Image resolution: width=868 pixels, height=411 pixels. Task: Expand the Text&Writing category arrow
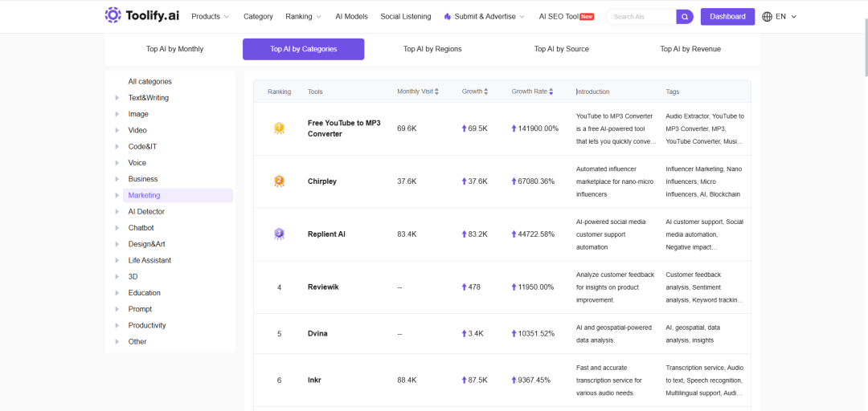pyautogui.click(x=117, y=98)
